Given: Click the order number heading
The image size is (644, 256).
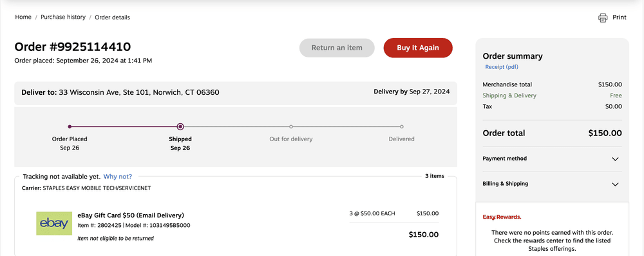Looking at the screenshot, I should (x=73, y=46).
